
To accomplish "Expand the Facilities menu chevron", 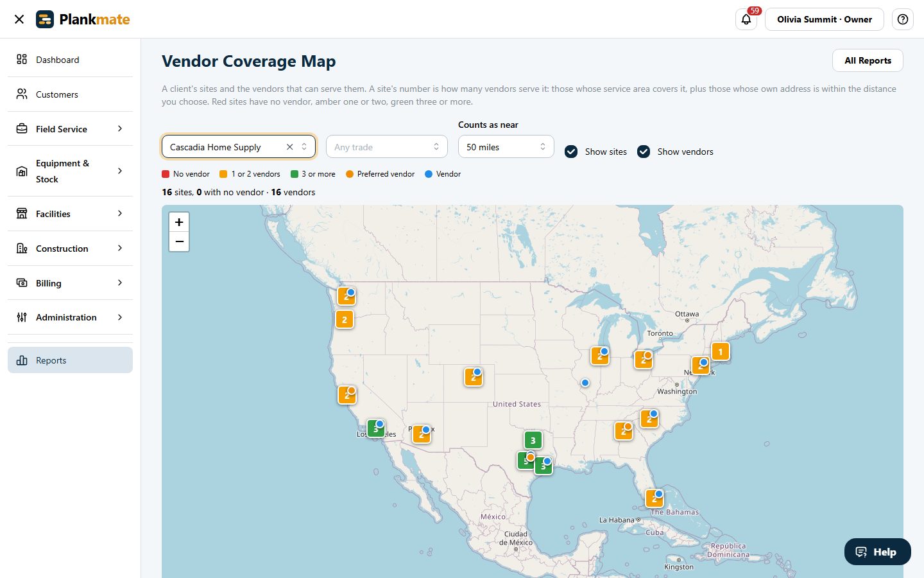I will [120, 214].
